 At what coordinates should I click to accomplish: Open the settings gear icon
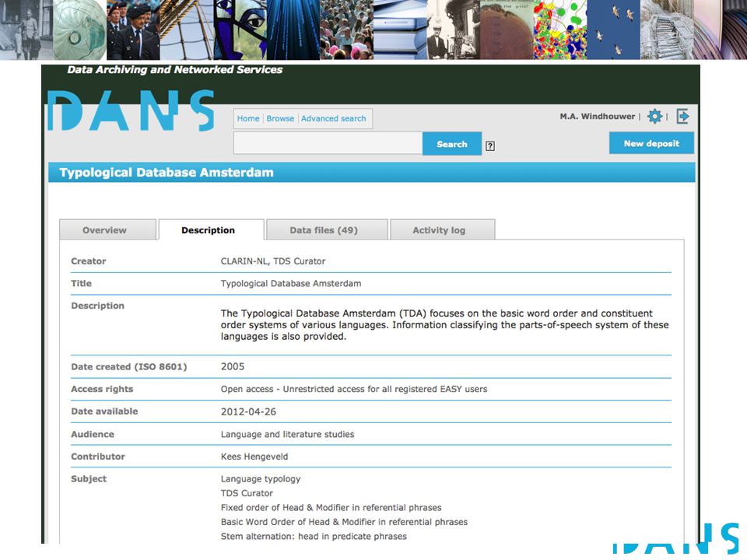coord(654,116)
